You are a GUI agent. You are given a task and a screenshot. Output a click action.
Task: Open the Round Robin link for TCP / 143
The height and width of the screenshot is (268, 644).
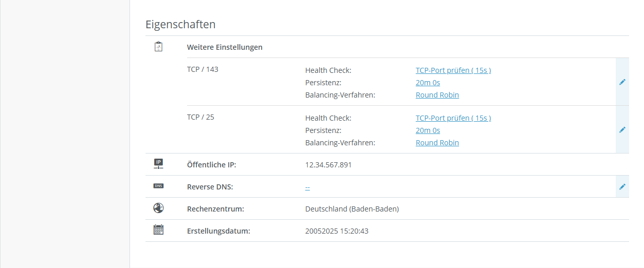pos(437,95)
